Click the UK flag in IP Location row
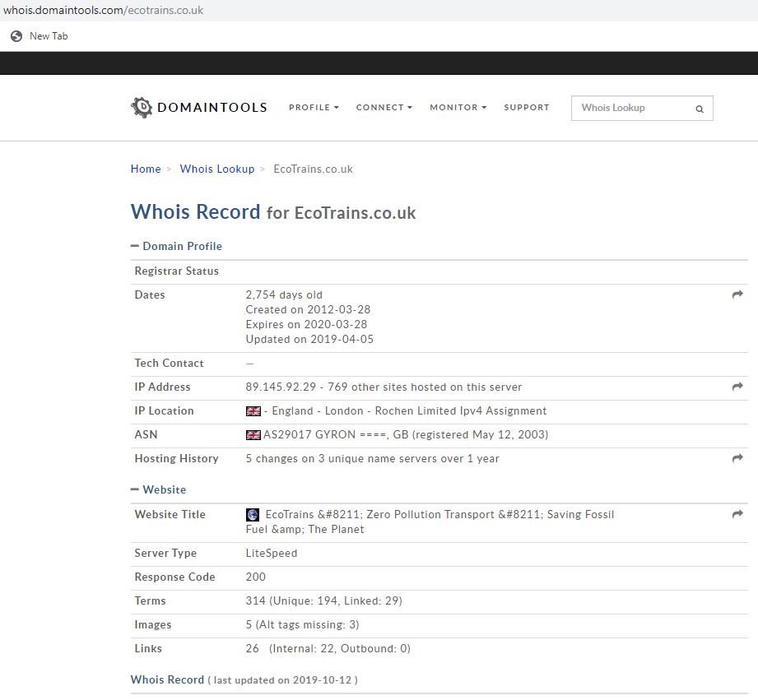 click(x=253, y=411)
